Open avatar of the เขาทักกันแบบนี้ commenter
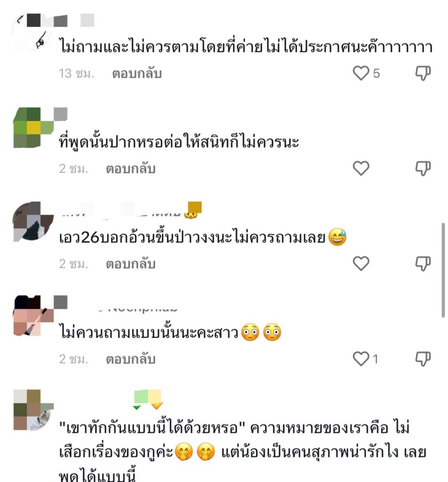The width and height of the screenshot is (448, 482). click(x=33, y=410)
